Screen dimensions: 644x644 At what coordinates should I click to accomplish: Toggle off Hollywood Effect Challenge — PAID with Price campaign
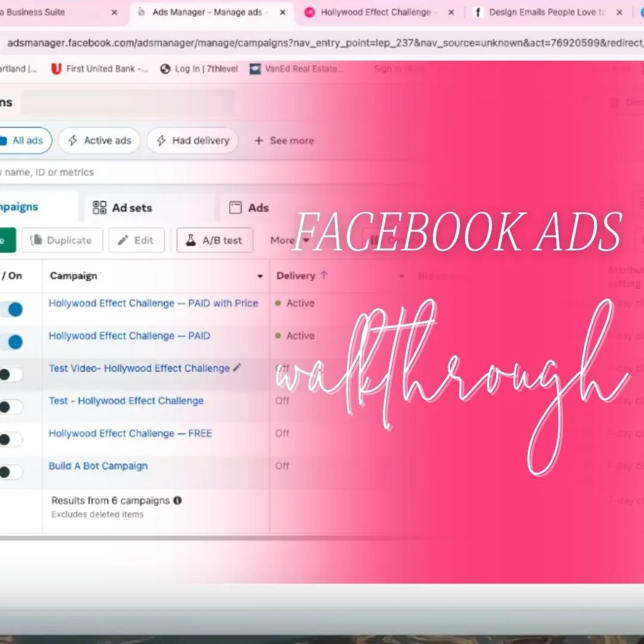click(x=11, y=309)
